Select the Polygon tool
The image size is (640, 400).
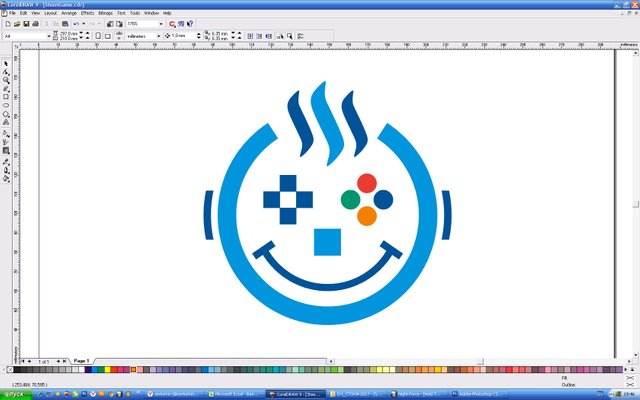6,114
